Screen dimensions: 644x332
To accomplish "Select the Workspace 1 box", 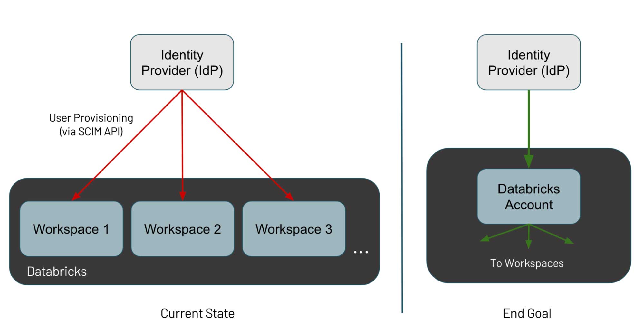I will coord(71,229).
